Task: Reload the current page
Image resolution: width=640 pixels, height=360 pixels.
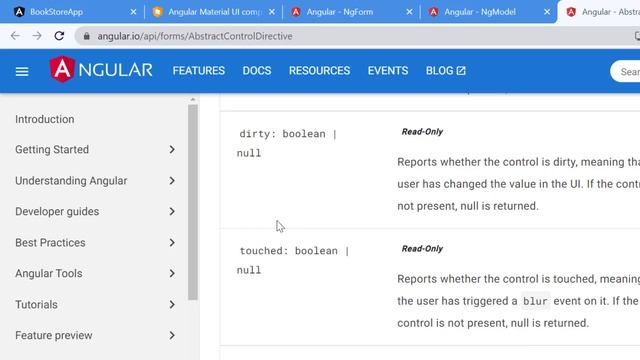Action: coord(59,36)
